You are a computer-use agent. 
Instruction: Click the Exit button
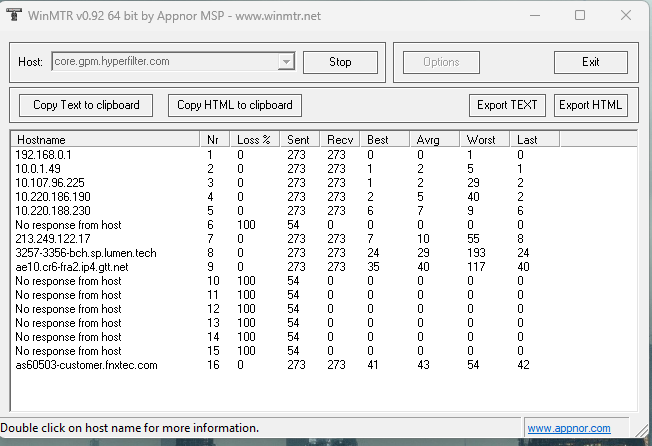590,62
